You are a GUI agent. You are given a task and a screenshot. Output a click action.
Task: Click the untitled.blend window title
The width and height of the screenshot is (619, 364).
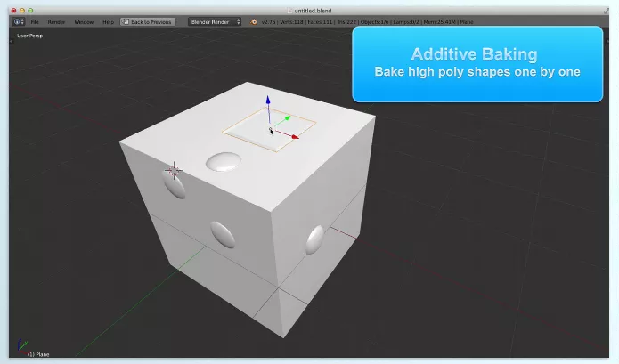(x=313, y=11)
